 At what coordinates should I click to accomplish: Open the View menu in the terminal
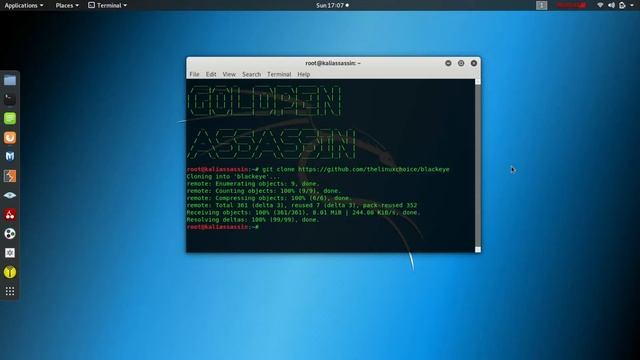coord(229,74)
